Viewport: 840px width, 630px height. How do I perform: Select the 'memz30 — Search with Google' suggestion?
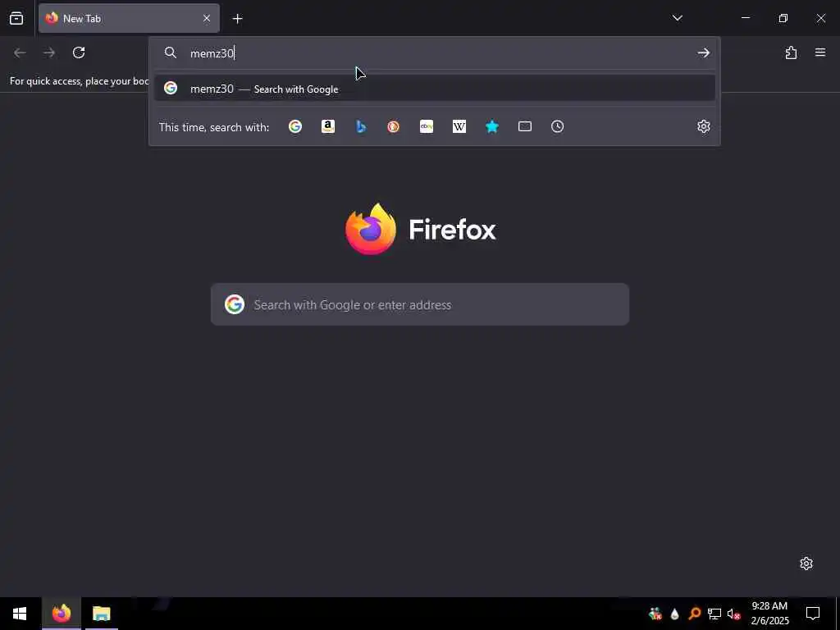pyautogui.click(x=435, y=89)
